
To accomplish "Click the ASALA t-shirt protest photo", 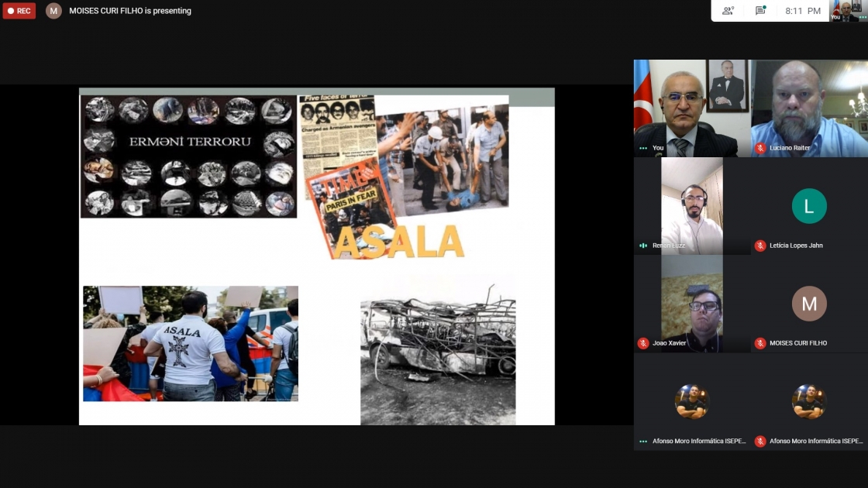I will pos(191,344).
